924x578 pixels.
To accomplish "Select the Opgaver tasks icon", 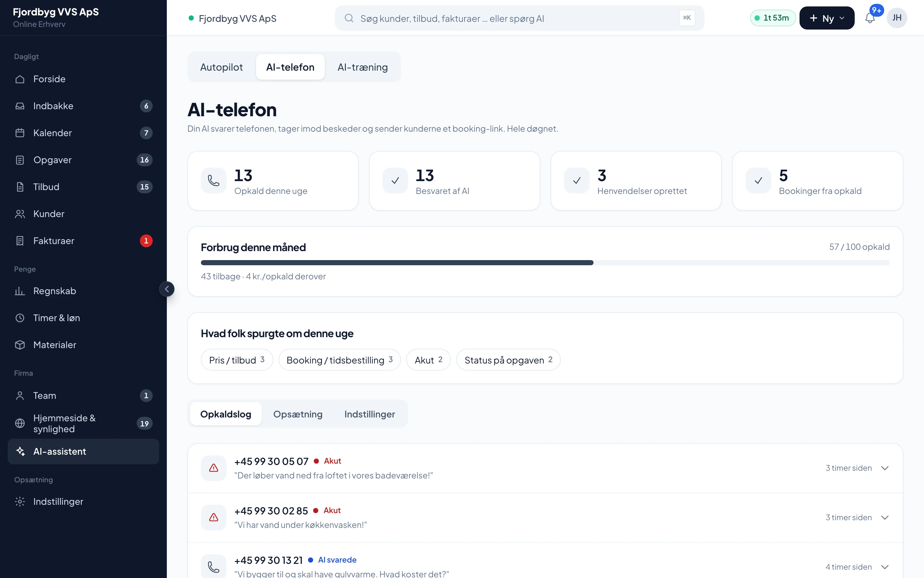I will click(x=20, y=160).
